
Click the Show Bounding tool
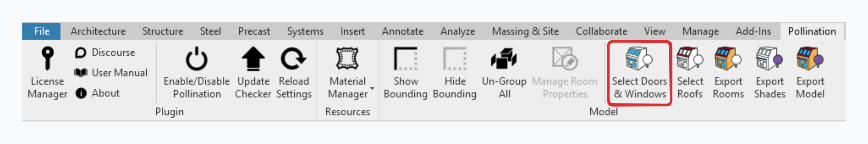tap(405, 59)
